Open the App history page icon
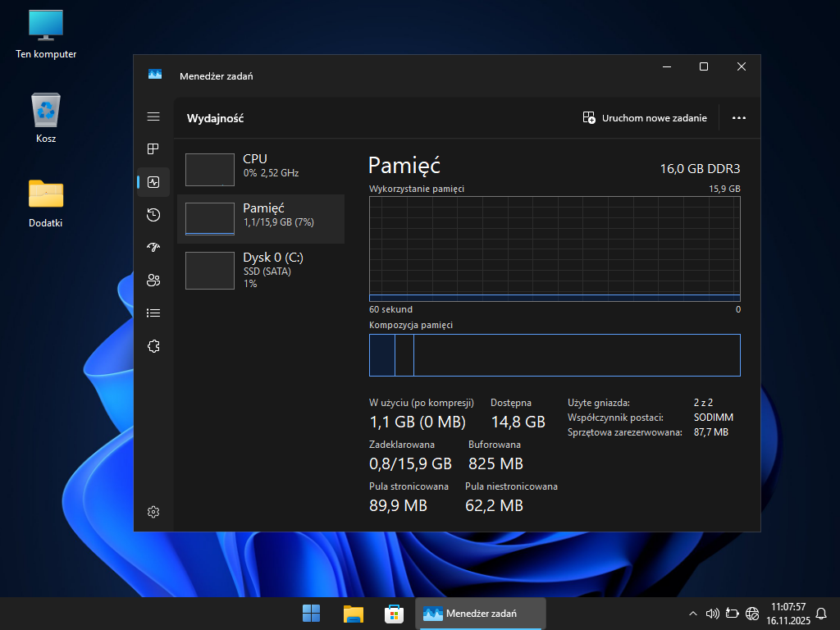Screen dimensions: 840x630 [x=153, y=215]
